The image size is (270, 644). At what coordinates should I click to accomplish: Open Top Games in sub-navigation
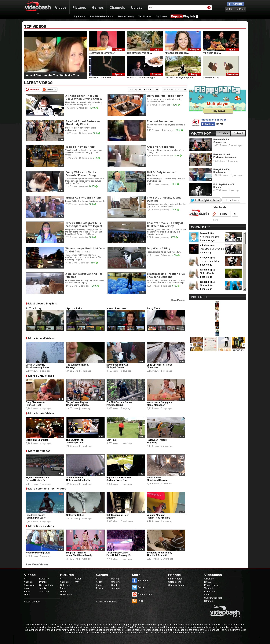click(161, 17)
